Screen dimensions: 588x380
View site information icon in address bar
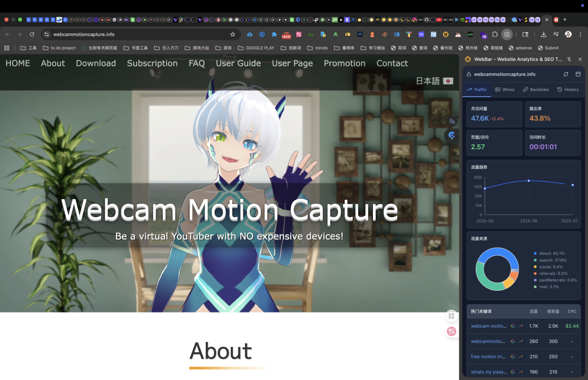click(x=46, y=34)
